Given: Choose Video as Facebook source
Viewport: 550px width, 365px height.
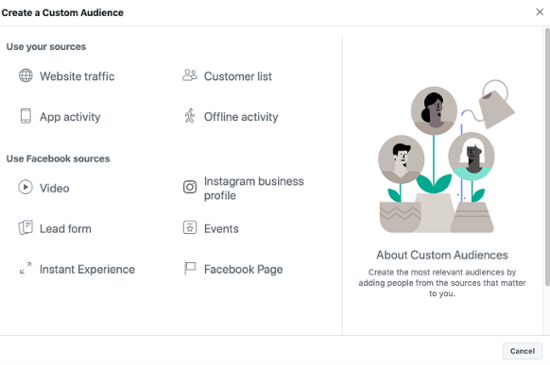Looking at the screenshot, I should point(54,188).
